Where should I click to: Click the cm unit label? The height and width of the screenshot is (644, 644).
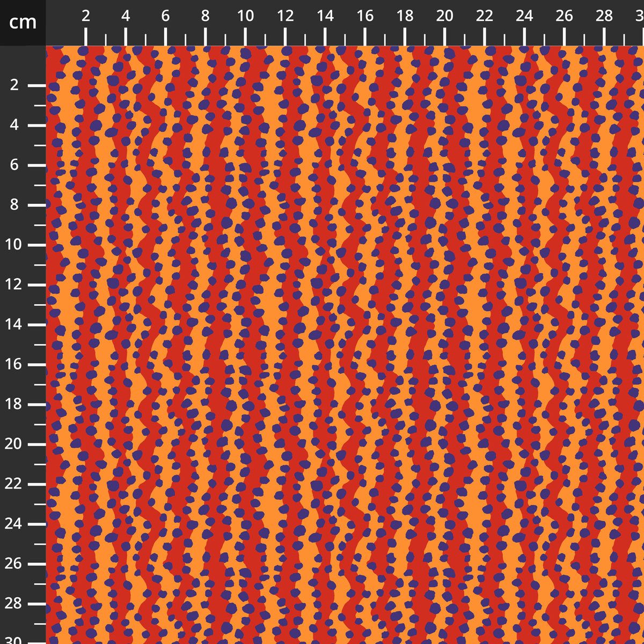(x=21, y=23)
